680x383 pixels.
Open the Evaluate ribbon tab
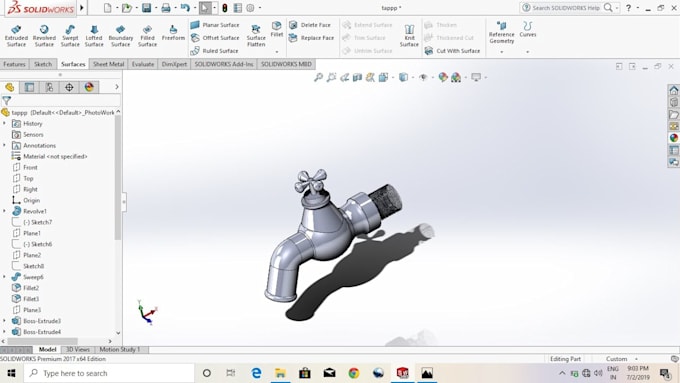point(143,64)
